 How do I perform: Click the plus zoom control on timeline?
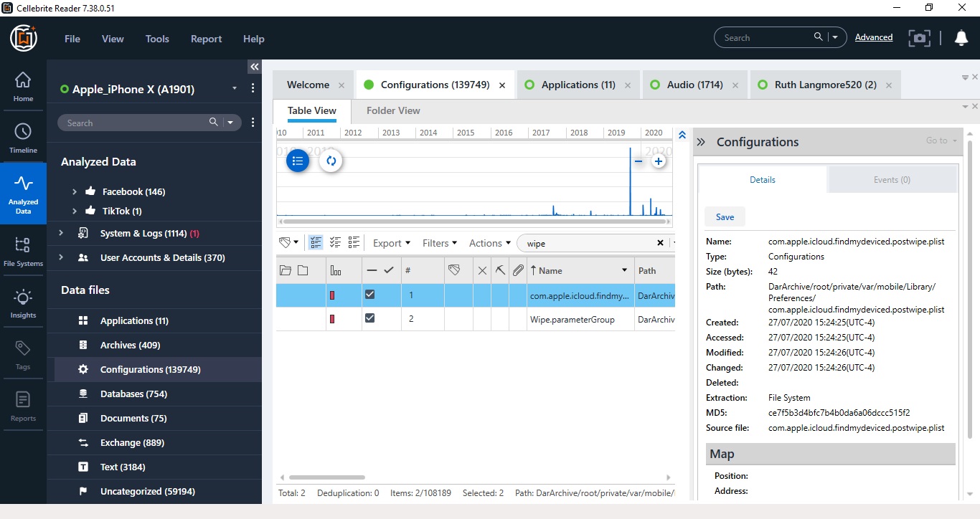(x=659, y=161)
